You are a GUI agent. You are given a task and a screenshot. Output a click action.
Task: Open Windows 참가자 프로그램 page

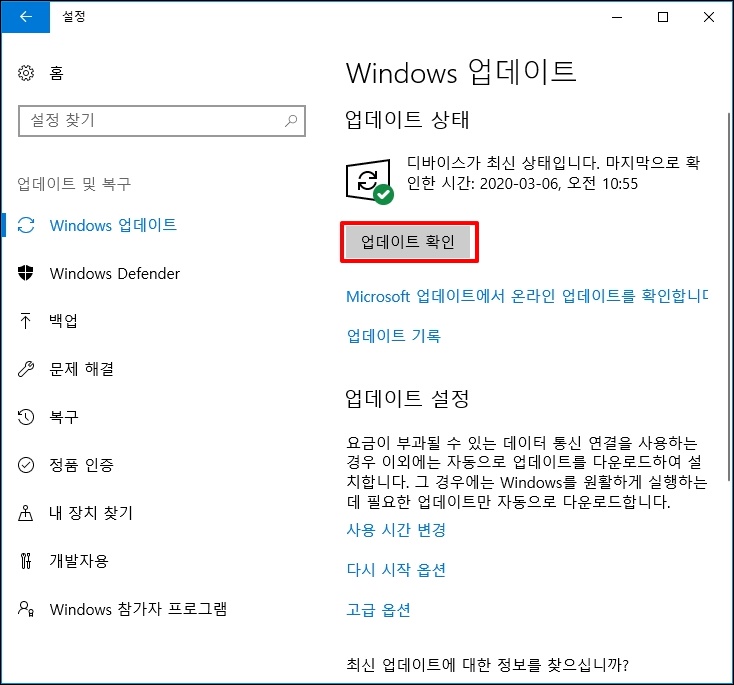[x=138, y=609]
